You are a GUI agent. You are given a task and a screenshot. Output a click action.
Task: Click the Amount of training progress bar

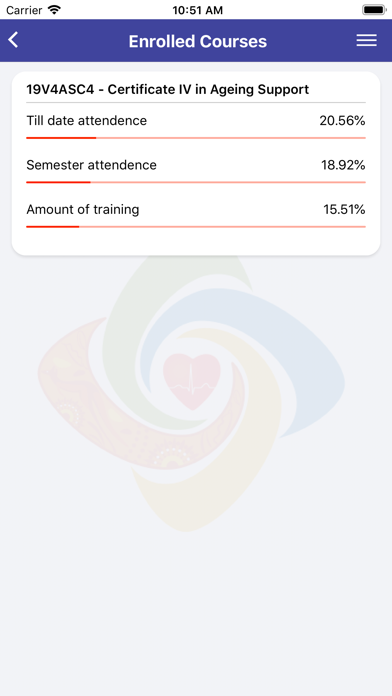pyautogui.click(x=196, y=227)
